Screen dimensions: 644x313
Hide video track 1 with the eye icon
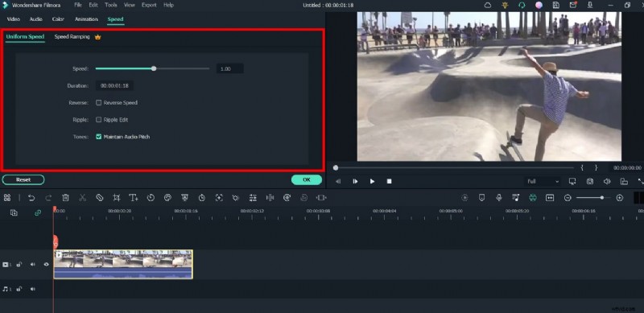coord(46,265)
